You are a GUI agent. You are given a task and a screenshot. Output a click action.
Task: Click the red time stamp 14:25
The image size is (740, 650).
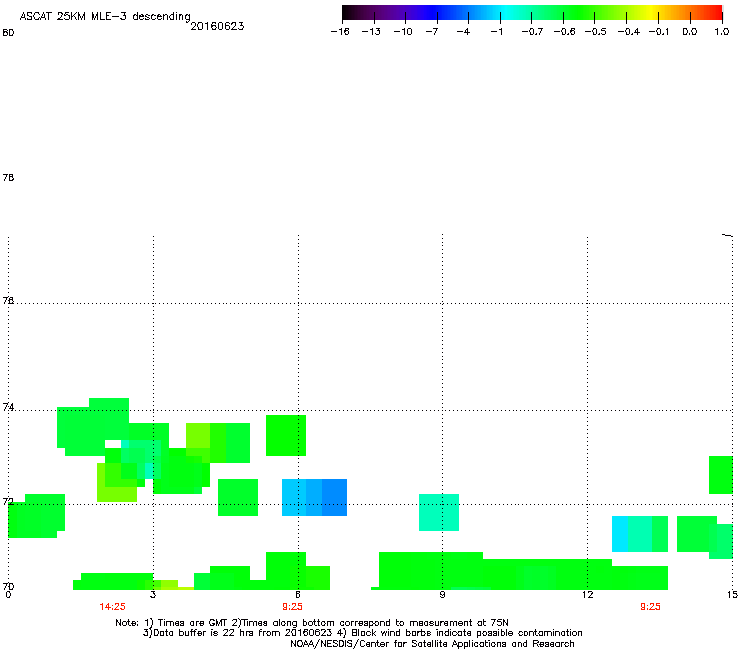(112, 607)
